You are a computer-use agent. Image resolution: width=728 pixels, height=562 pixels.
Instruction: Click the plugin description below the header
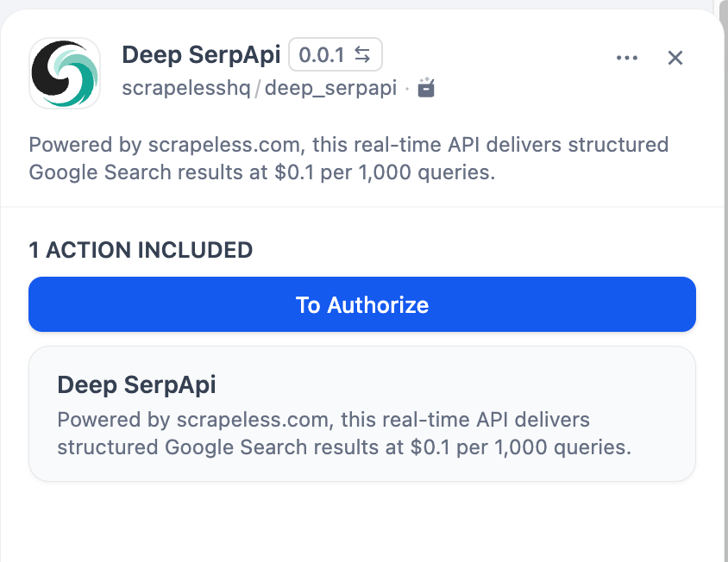348,159
